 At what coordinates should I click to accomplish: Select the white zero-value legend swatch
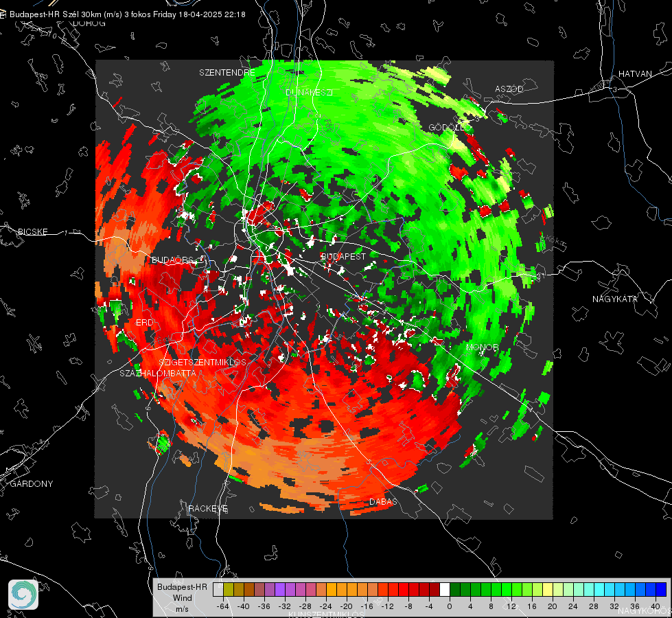(445, 590)
